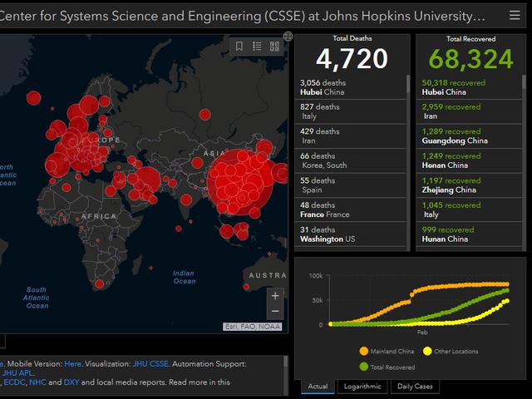Viewport: 532px width, 399px height.
Task: Show the map legend list icon
Action: pyautogui.click(x=257, y=47)
